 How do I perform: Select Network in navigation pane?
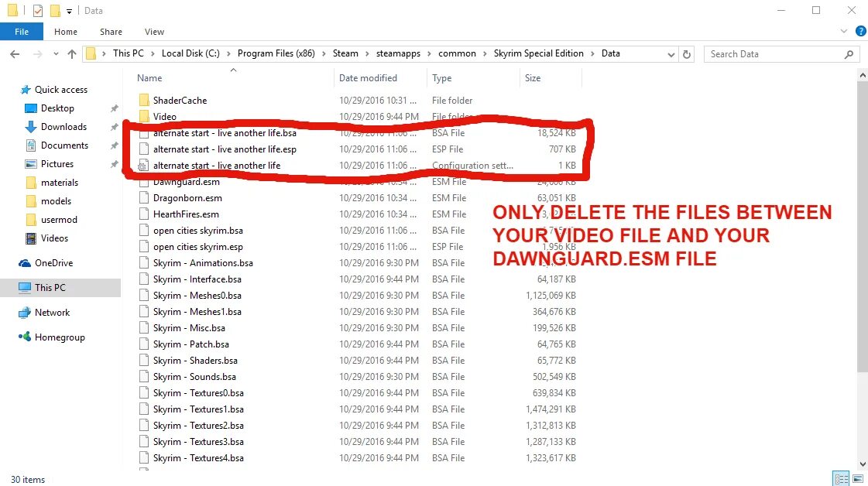[52, 313]
